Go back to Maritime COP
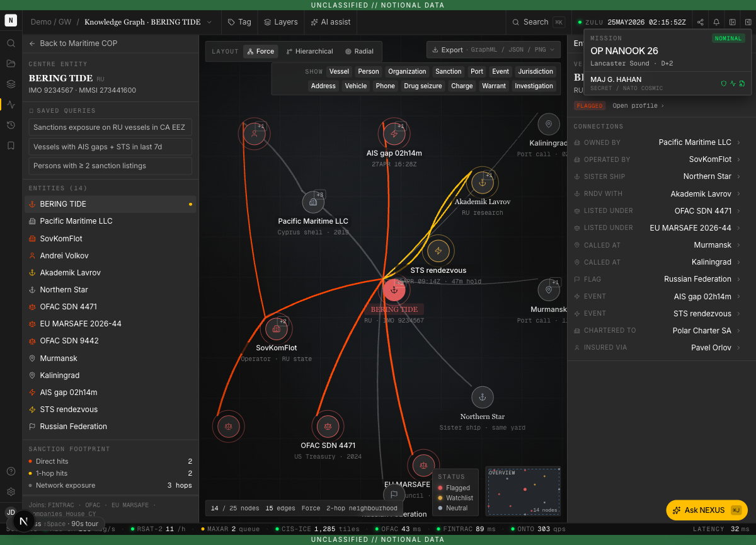Screen dimensions: 756x545 tap(73, 43)
